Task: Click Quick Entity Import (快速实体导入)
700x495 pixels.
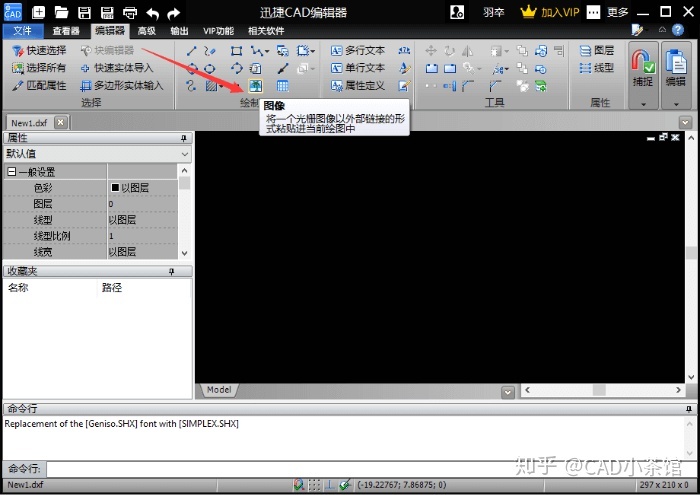Action: (x=117, y=68)
